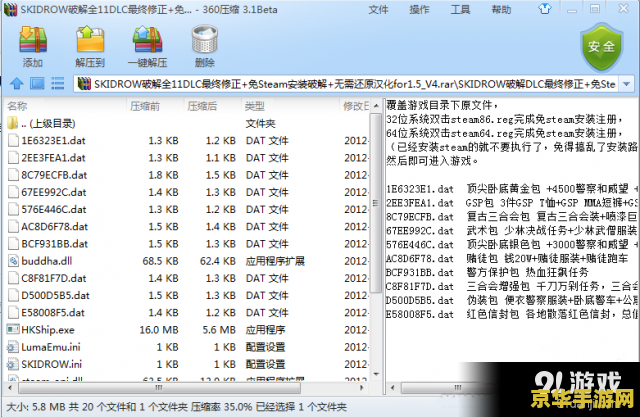Open the address bar path dropdown
Viewport: 640px width, 417px height.
click(x=627, y=84)
